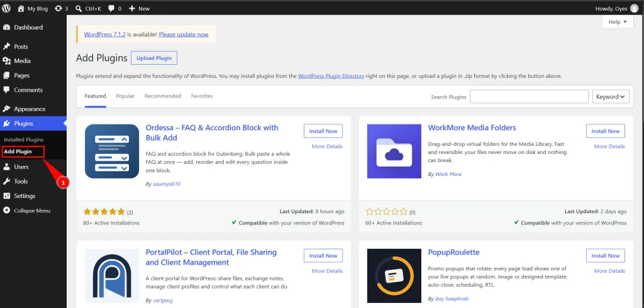Switch to the Favorites tab
644x308 pixels.
click(202, 96)
